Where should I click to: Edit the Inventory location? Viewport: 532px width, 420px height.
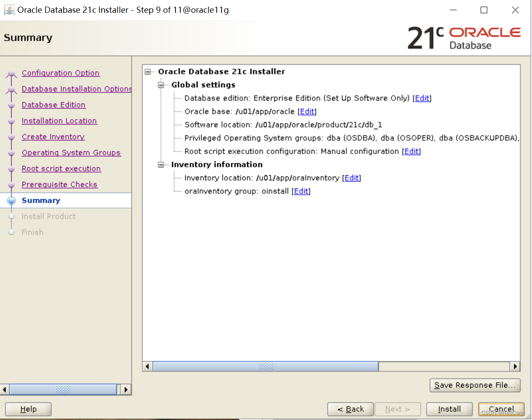click(x=352, y=178)
